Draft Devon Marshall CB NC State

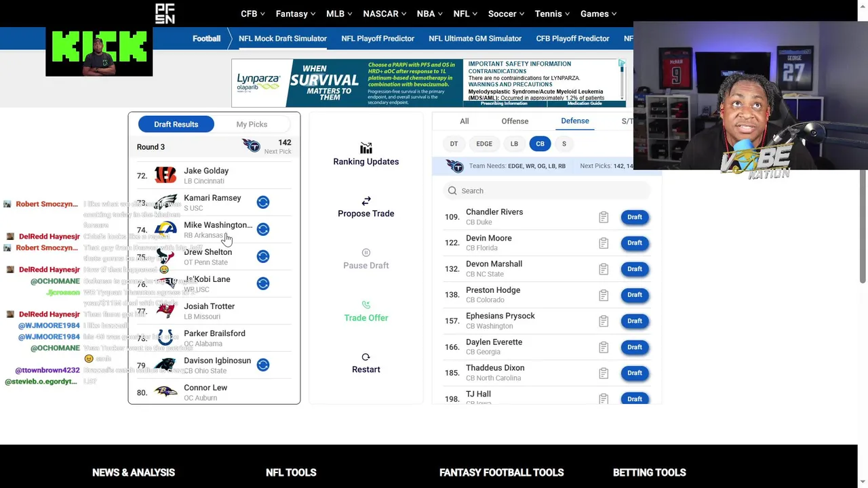(x=635, y=269)
